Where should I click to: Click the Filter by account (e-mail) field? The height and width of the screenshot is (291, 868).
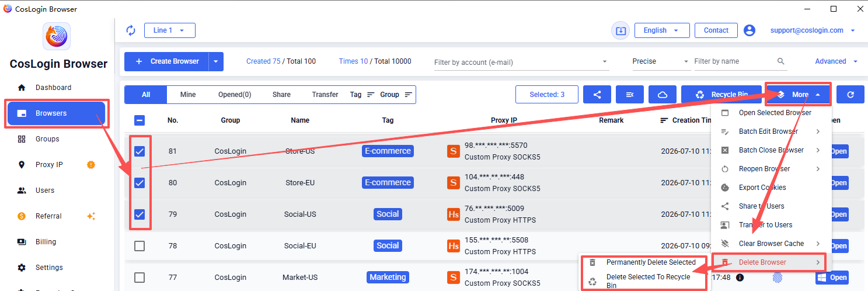[x=521, y=62]
